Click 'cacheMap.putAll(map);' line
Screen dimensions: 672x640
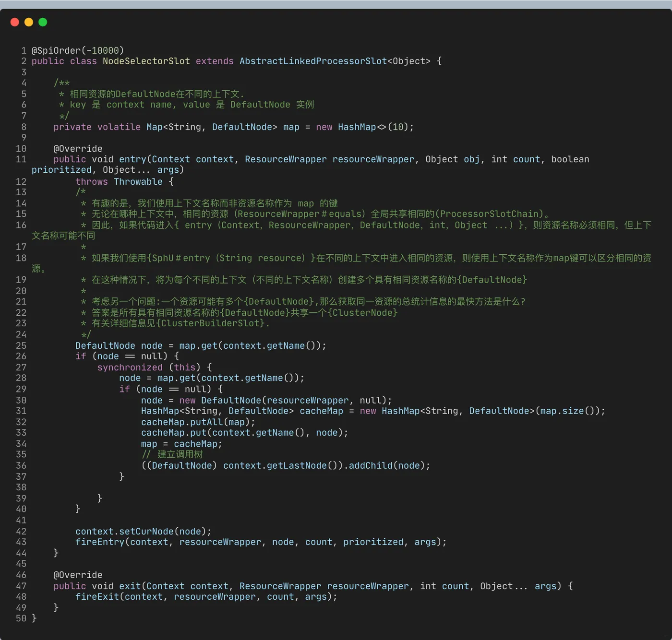(x=198, y=422)
